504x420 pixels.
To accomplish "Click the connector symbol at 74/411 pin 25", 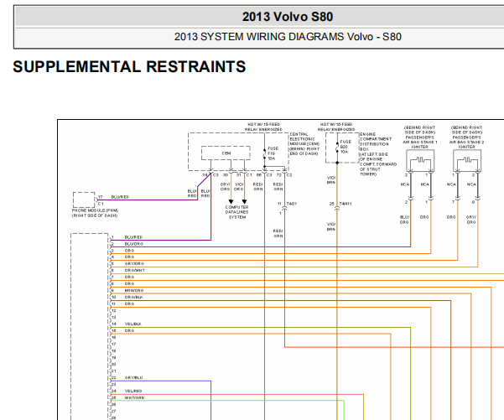I will 337,209.
